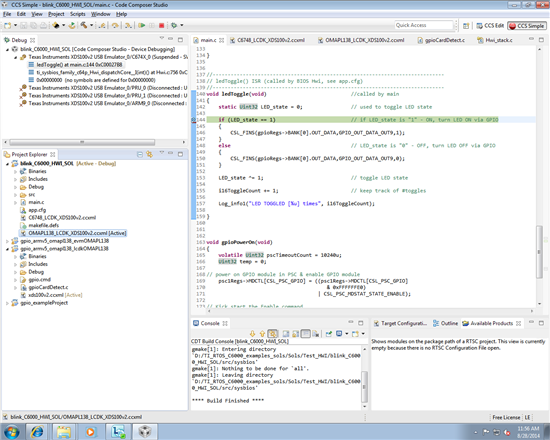Viewport: 550px width, 440px height.
Task: Toggle console word wrap button
Action: pyautogui.click(x=306, y=334)
